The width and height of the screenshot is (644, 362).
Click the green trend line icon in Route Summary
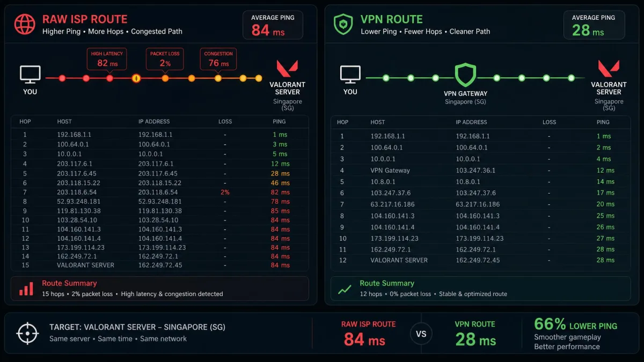[x=345, y=289]
